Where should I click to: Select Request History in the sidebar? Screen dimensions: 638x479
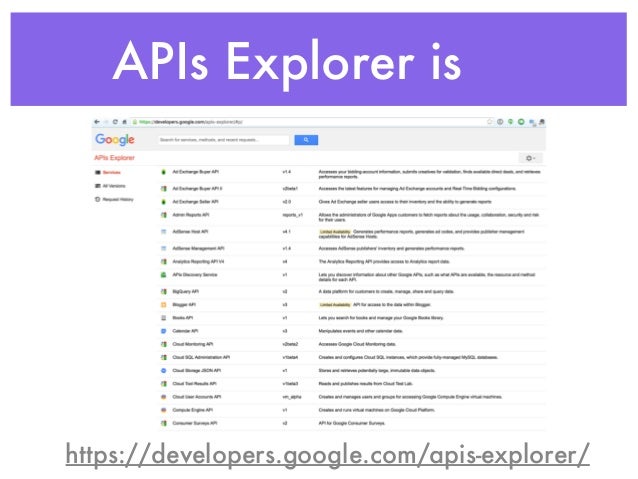click(x=118, y=199)
